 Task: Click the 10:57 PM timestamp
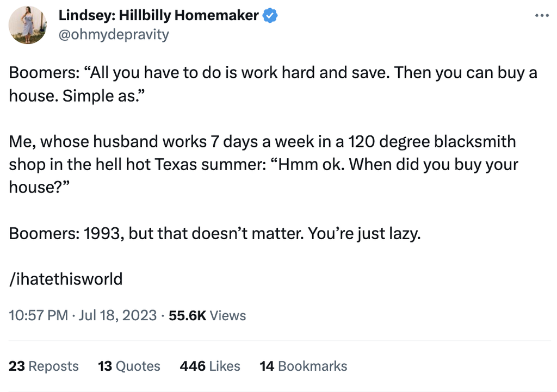click(x=39, y=315)
